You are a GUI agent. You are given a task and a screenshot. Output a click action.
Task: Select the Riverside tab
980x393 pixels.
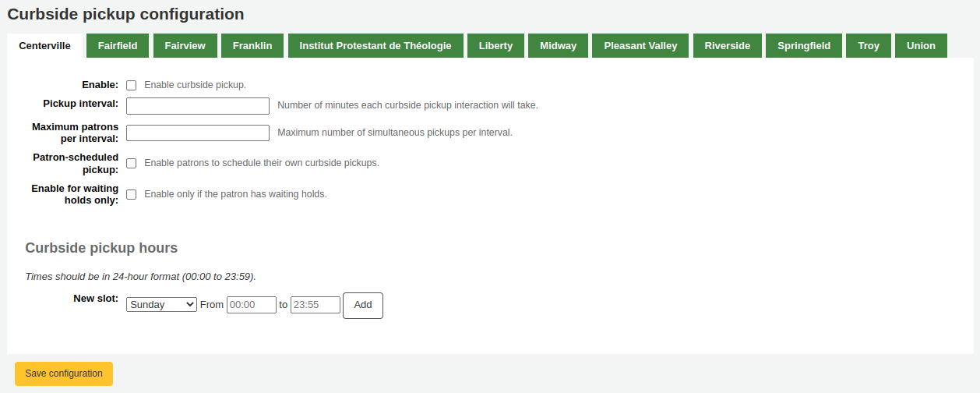pyautogui.click(x=727, y=46)
